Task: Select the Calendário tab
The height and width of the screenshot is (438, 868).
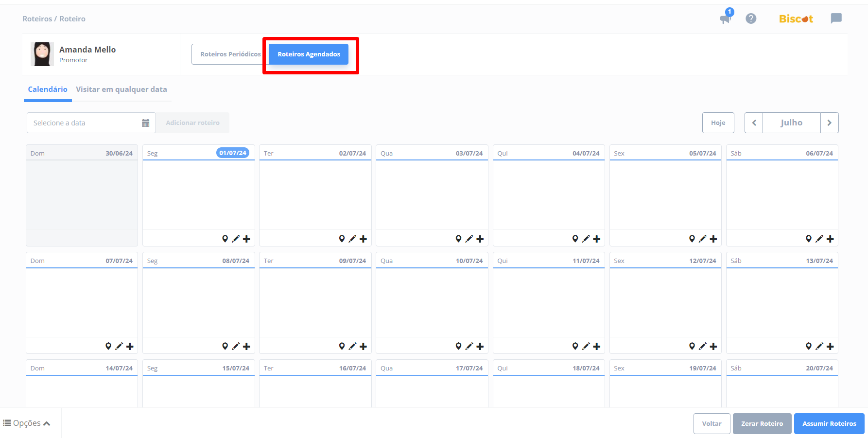Action: point(48,89)
